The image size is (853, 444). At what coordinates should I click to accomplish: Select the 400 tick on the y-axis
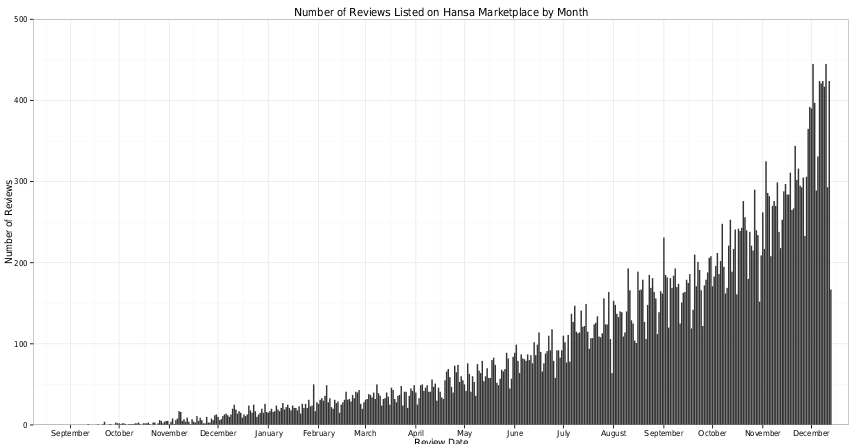click(x=23, y=100)
